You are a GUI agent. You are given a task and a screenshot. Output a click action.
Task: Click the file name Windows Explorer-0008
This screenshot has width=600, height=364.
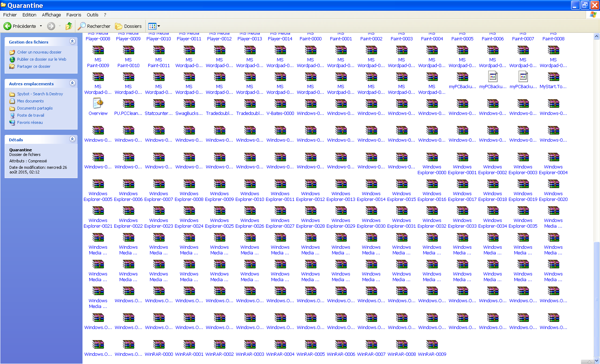pyautogui.click(x=189, y=197)
